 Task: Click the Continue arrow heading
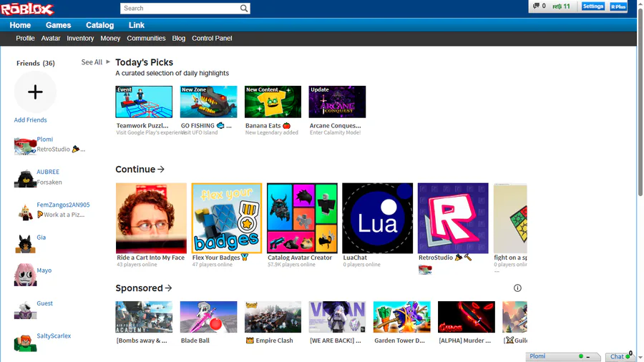coord(140,169)
